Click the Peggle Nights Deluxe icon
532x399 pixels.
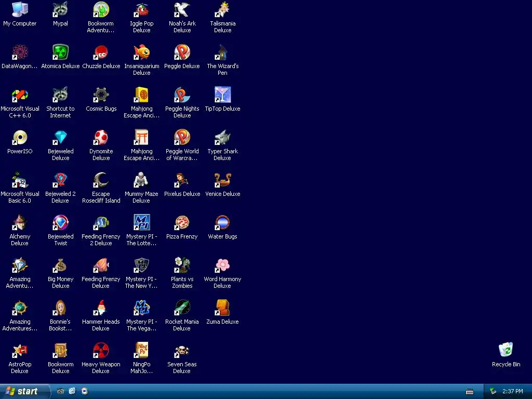point(182,95)
